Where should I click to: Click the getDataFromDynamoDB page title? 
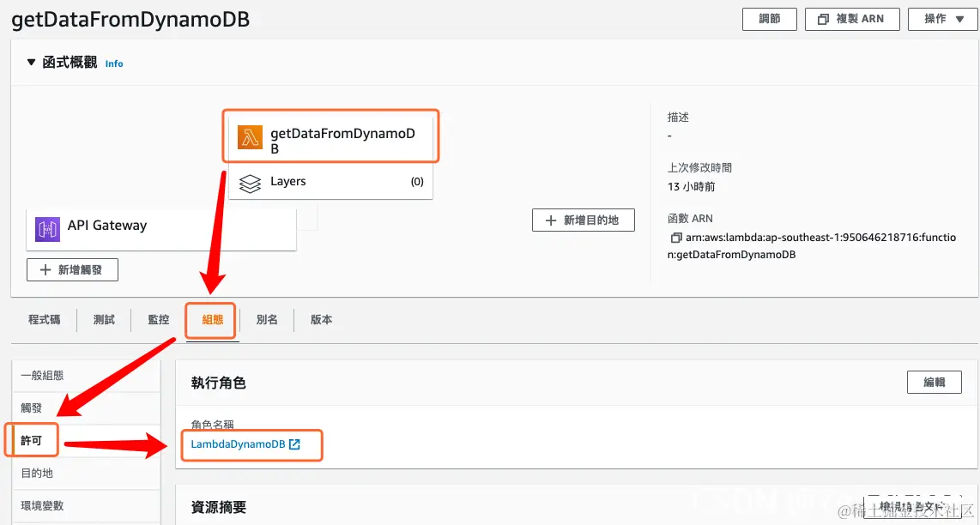pyautogui.click(x=130, y=20)
